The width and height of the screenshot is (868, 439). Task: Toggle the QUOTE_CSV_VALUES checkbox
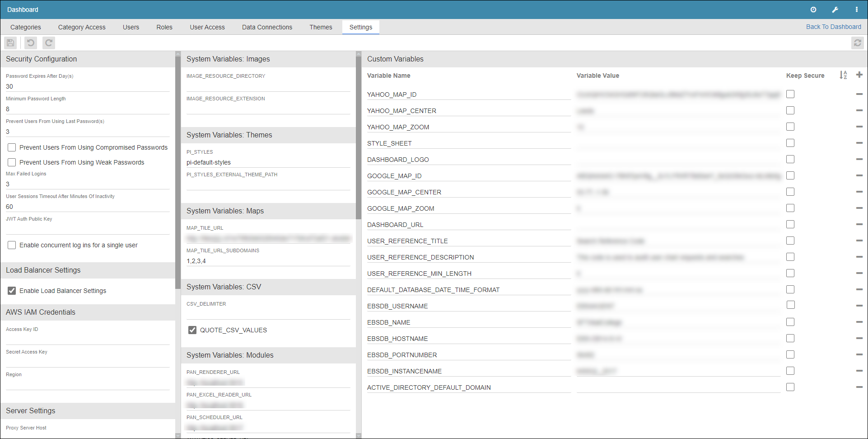pos(192,330)
